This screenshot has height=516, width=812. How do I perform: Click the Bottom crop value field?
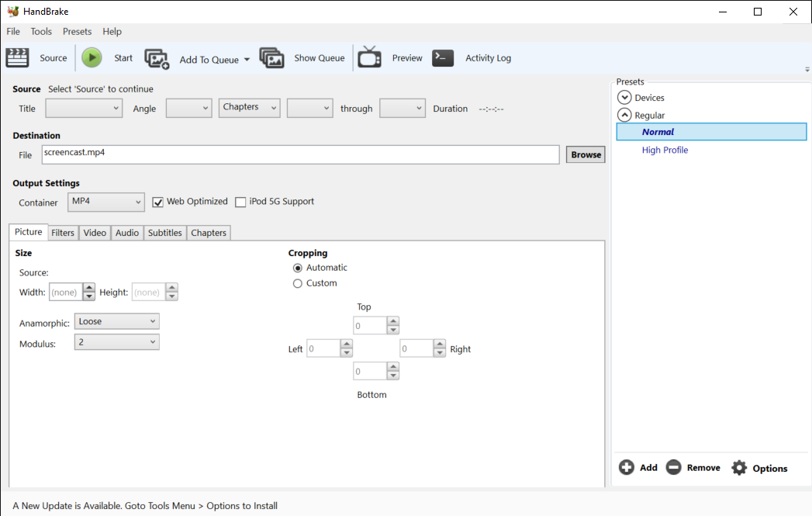pyautogui.click(x=370, y=372)
